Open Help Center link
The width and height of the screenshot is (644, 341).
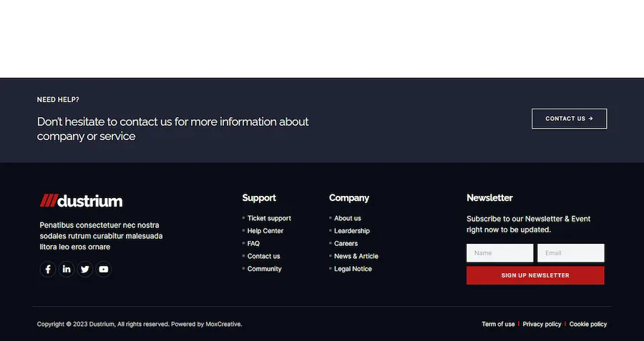click(x=265, y=231)
